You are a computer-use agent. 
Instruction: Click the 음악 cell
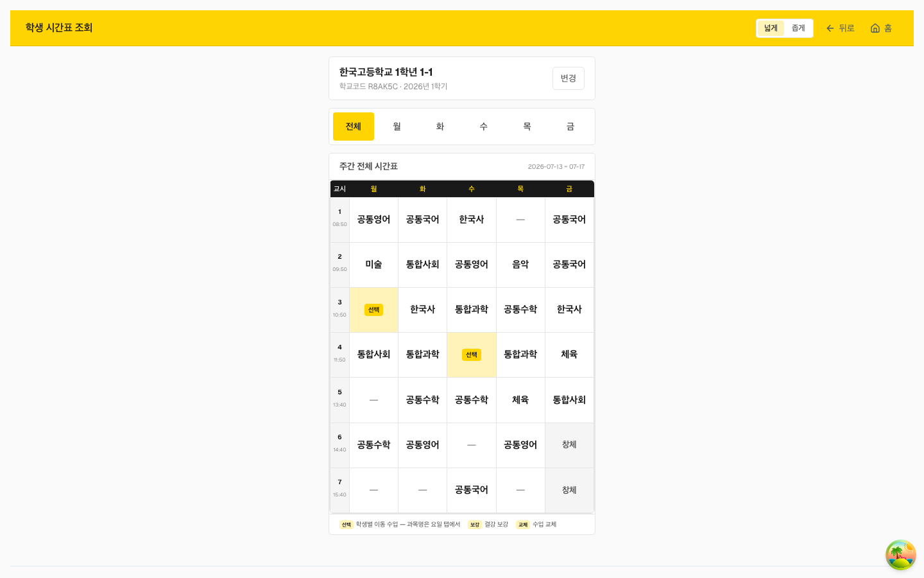tap(520, 265)
